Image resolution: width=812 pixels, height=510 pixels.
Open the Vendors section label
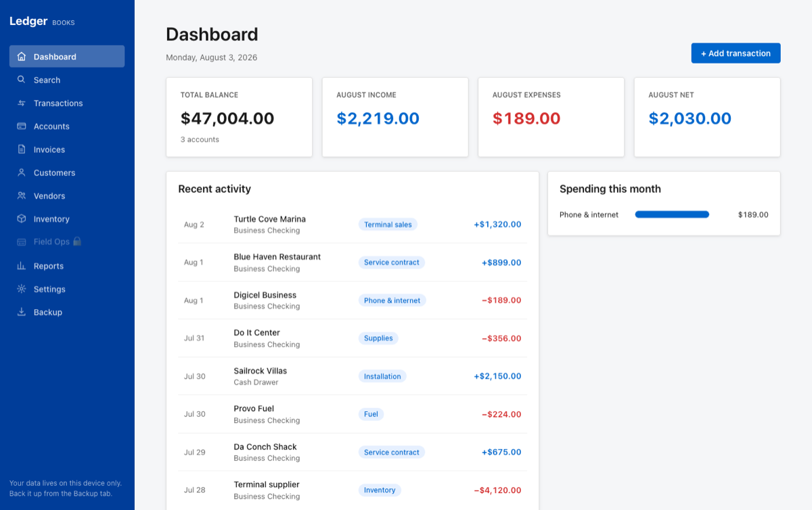point(49,196)
